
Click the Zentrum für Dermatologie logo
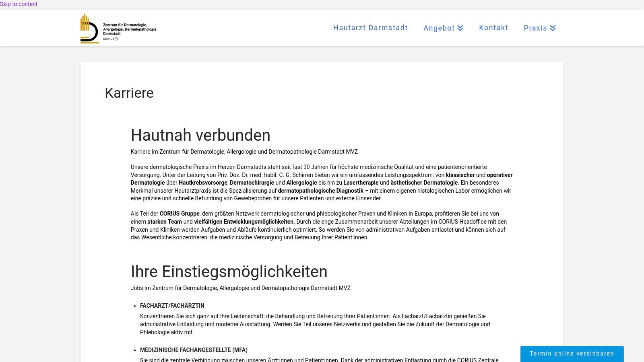pos(118,28)
